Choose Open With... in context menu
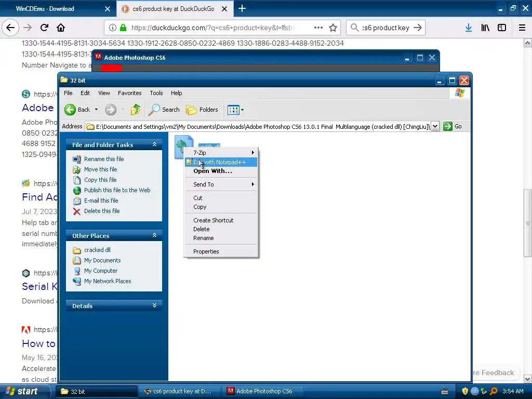Screen dimensions: 532x399 221,171
